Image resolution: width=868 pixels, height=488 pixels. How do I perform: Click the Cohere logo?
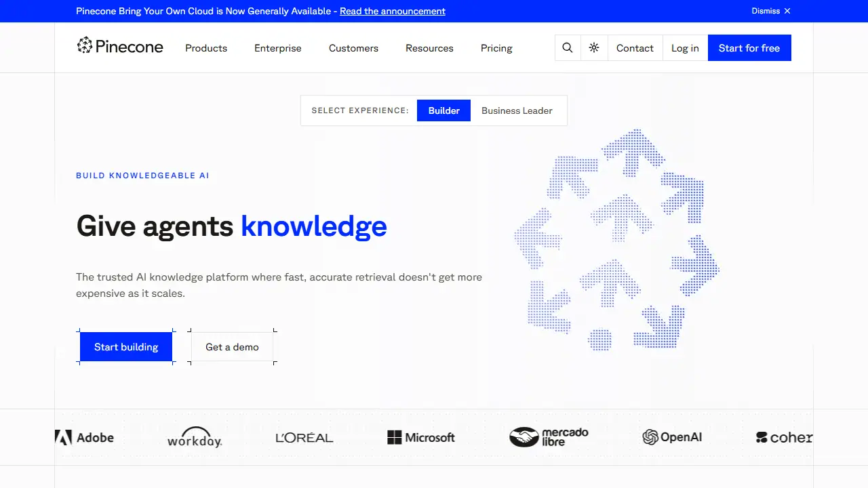point(785,437)
